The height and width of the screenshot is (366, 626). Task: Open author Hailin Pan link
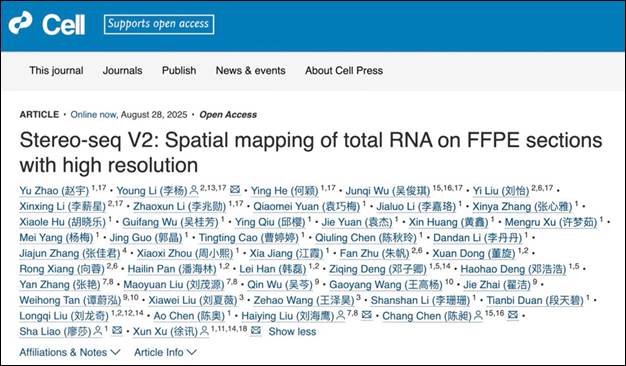172,269
